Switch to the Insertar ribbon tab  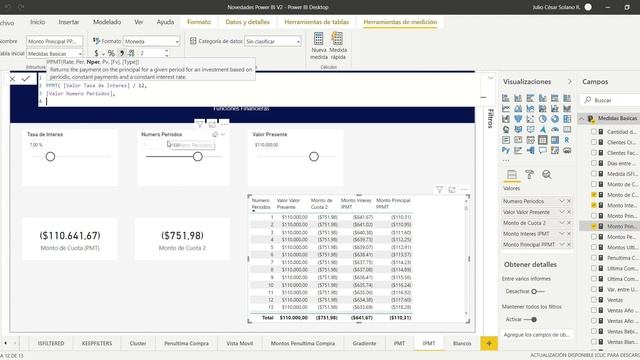coord(69,22)
